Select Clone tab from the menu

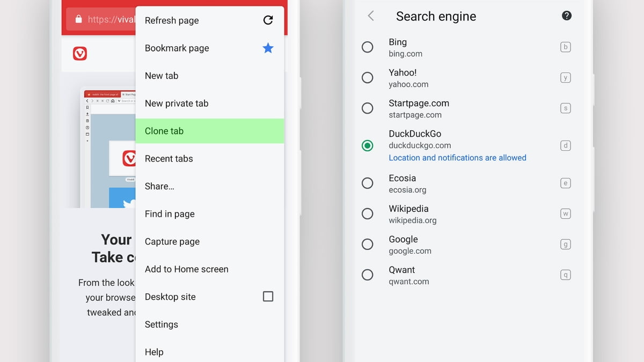pos(164,131)
